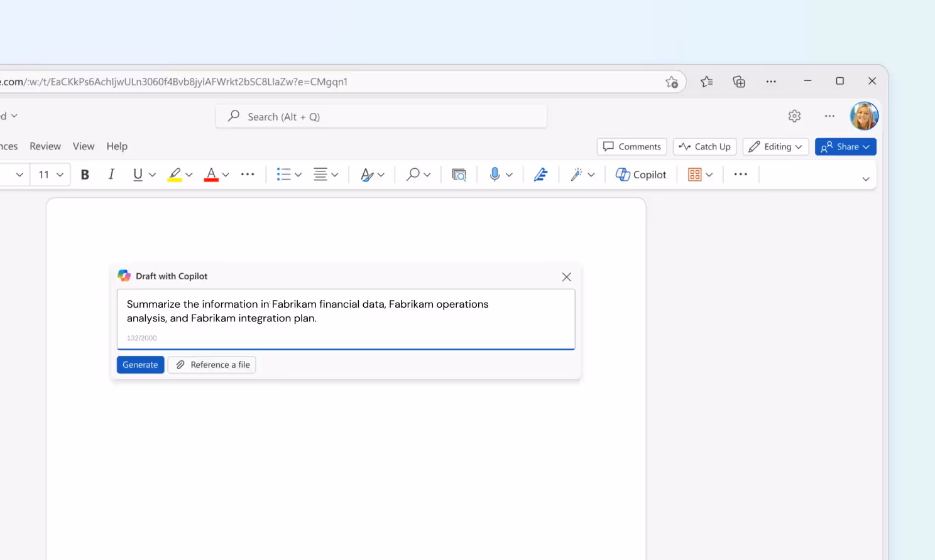Open browser Favorites list icon

coord(706,82)
